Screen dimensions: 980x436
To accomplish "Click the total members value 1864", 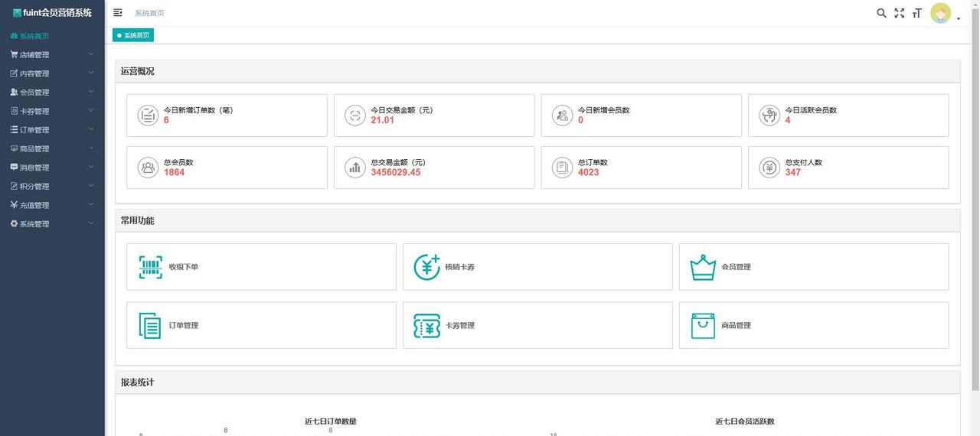I will click(x=175, y=173).
